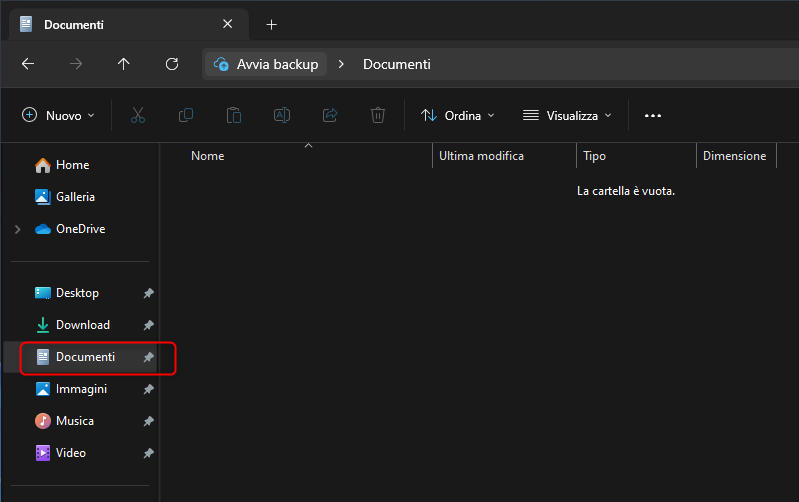The width and height of the screenshot is (799, 502).
Task: Open the Ordina sort dropdown
Action: click(458, 116)
